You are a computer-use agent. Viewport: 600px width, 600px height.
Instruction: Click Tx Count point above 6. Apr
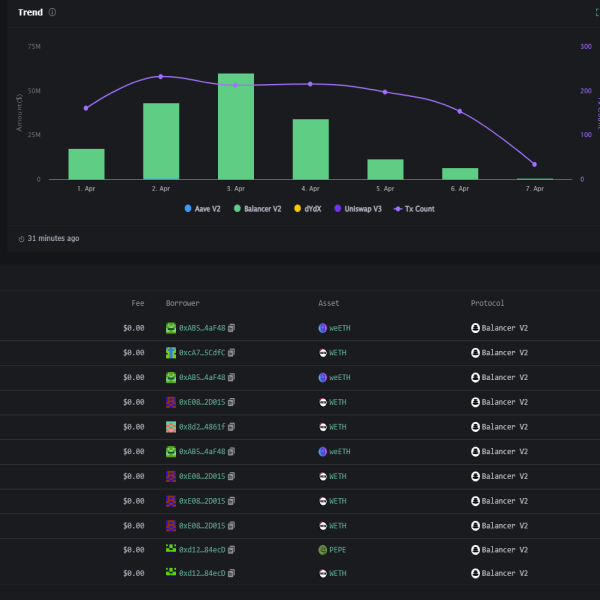click(x=460, y=111)
